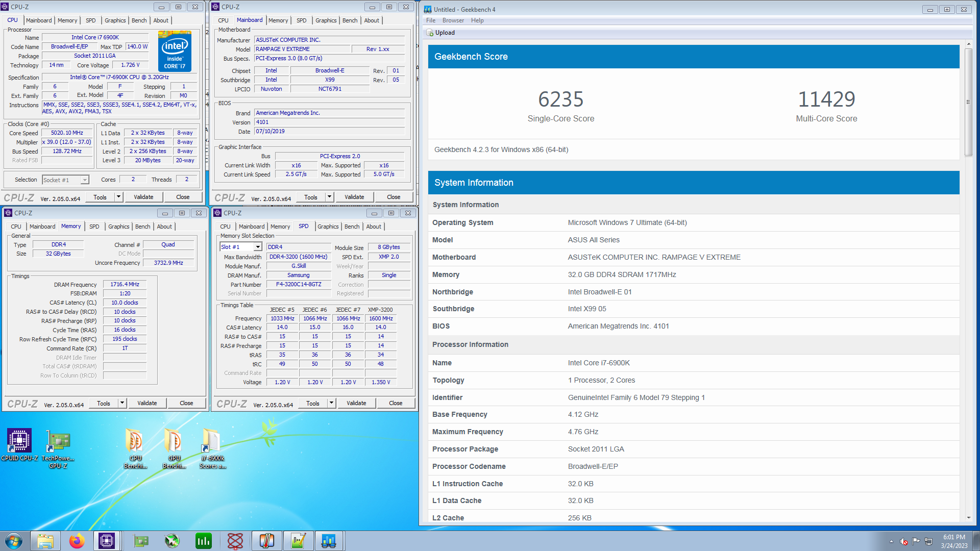The width and height of the screenshot is (980, 551).
Task: Click the Uncore Frequency 3732.9 MHz value
Action: point(168,263)
